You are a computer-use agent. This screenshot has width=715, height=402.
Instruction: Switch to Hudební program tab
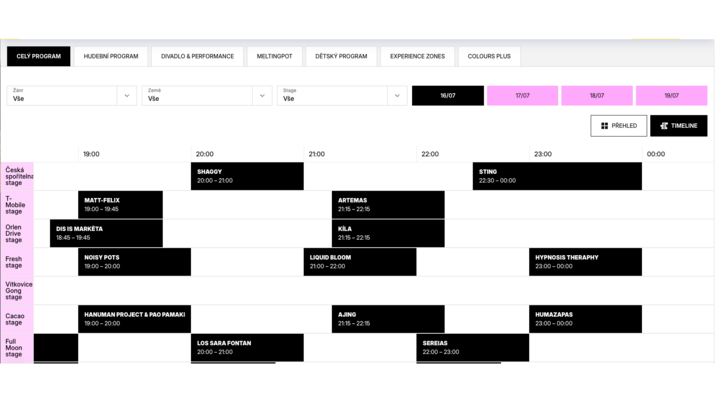tap(111, 56)
